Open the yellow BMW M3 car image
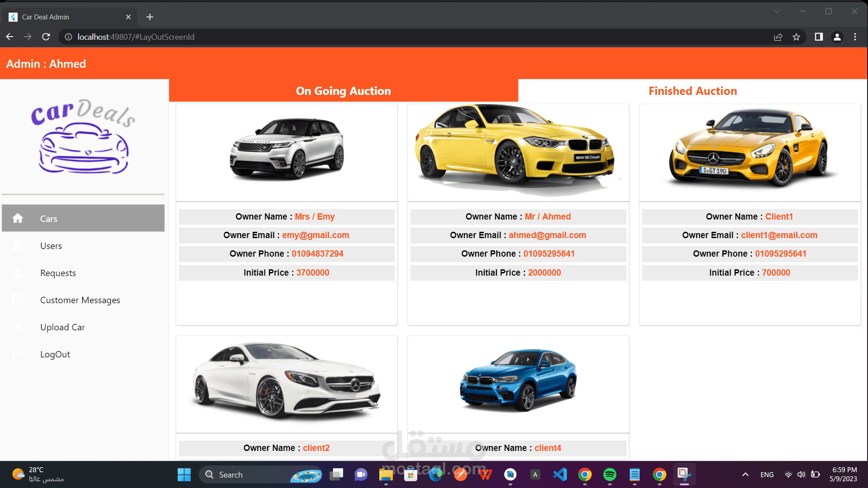 click(518, 150)
